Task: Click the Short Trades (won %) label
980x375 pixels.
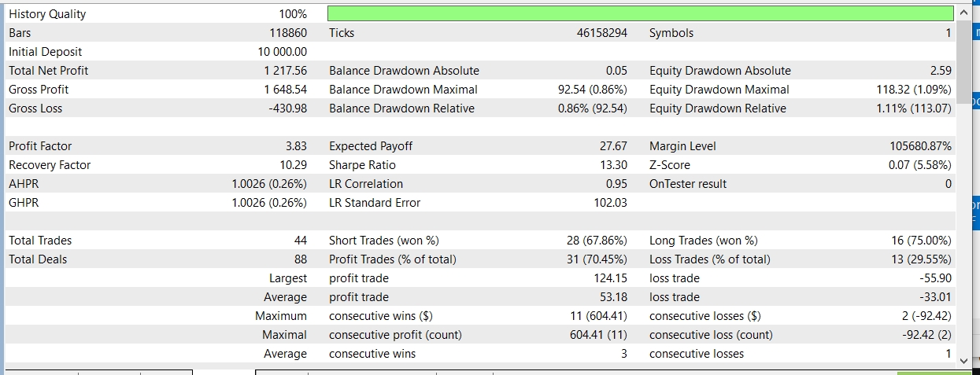Action: [384, 241]
